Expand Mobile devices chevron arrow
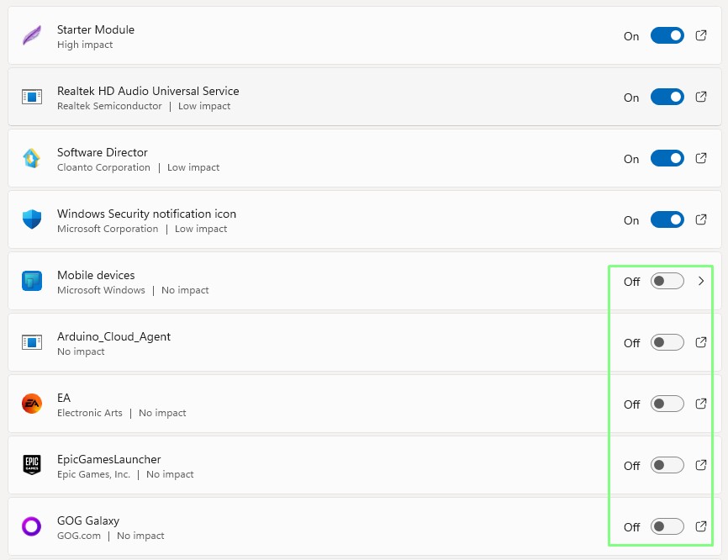 click(x=701, y=282)
